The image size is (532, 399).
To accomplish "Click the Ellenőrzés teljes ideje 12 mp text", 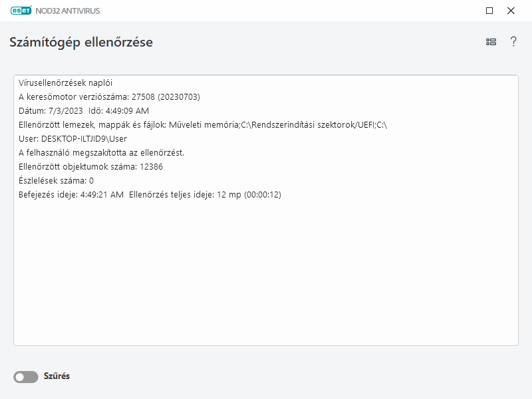I will (205, 195).
